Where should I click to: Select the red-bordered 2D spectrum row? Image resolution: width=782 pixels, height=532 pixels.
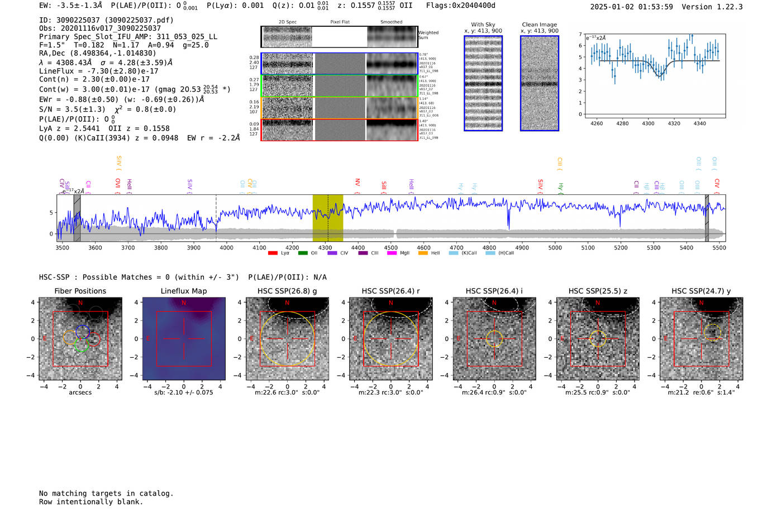tap(340, 130)
